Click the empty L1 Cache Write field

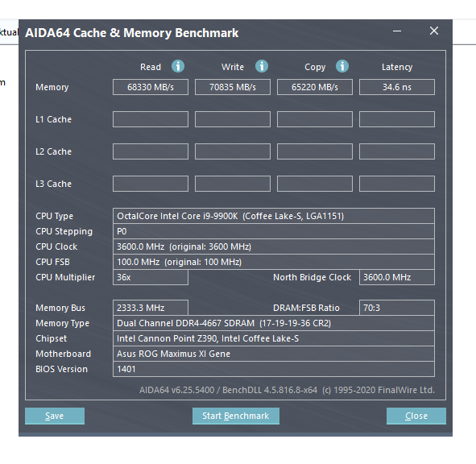233,119
